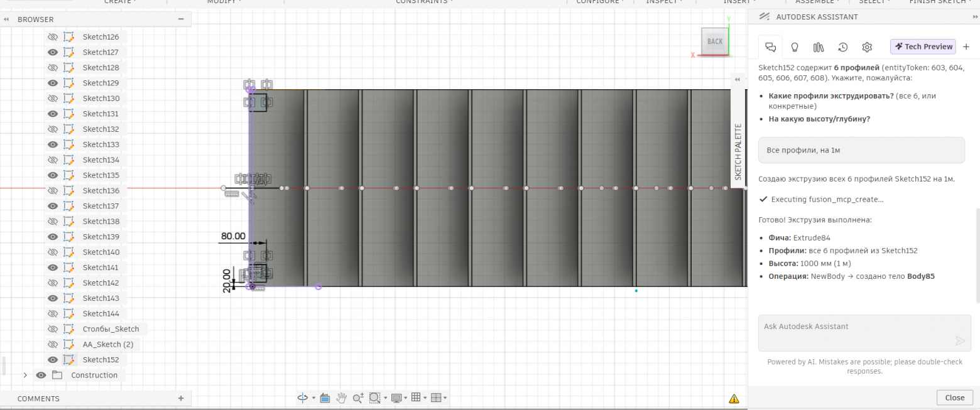This screenshot has width=980, height=410.
Task: Open Viewports layout icon
Action: [x=435, y=397]
